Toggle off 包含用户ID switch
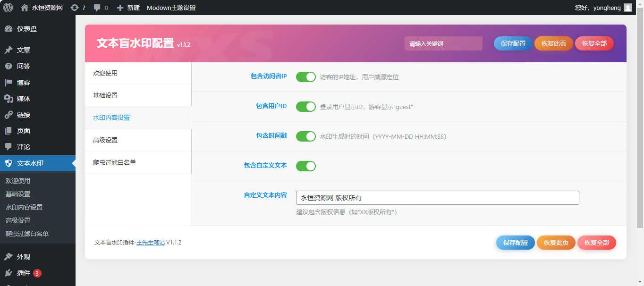Viewport: 644px width, 286px height. 305,106
